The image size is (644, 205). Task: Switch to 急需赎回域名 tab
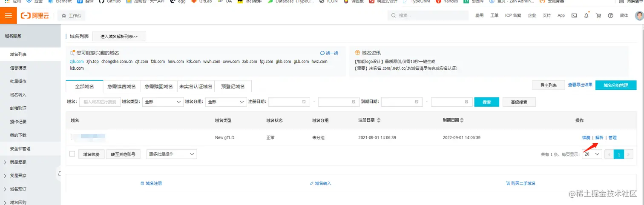point(158,86)
